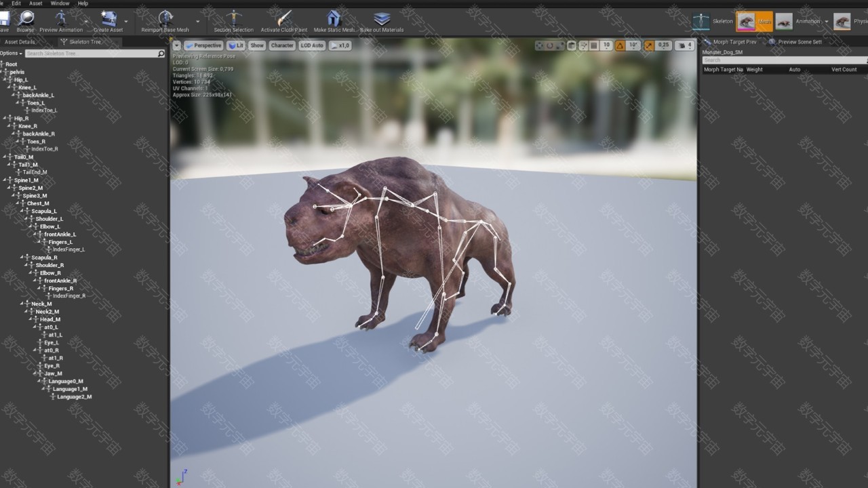Open the Reimport Base Mesh dropdown arrow
The image size is (868, 488).
pos(197,22)
